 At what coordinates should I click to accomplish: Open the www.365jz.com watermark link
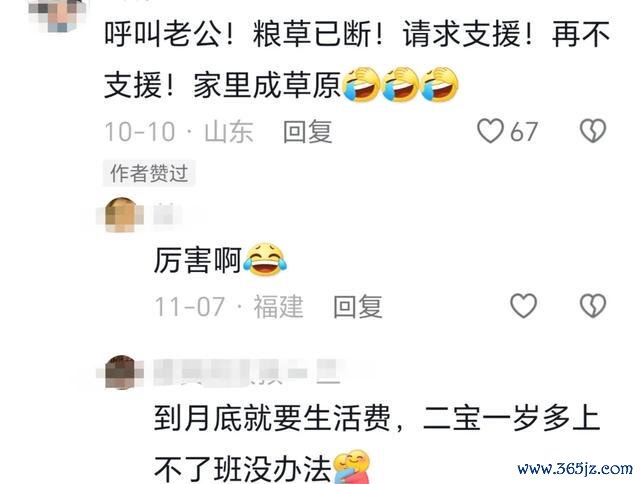[x=575, y=468]
